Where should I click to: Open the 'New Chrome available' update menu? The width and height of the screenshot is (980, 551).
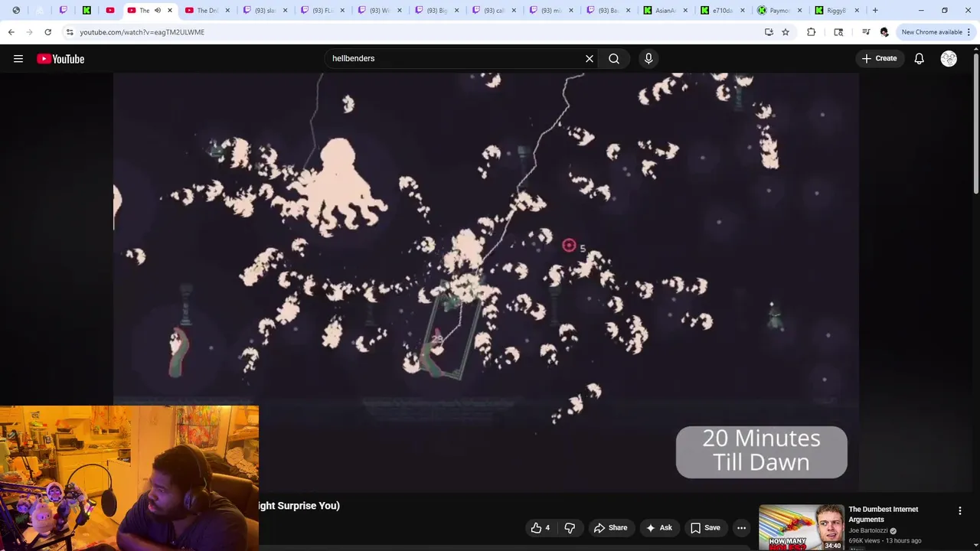coord(936,32)
